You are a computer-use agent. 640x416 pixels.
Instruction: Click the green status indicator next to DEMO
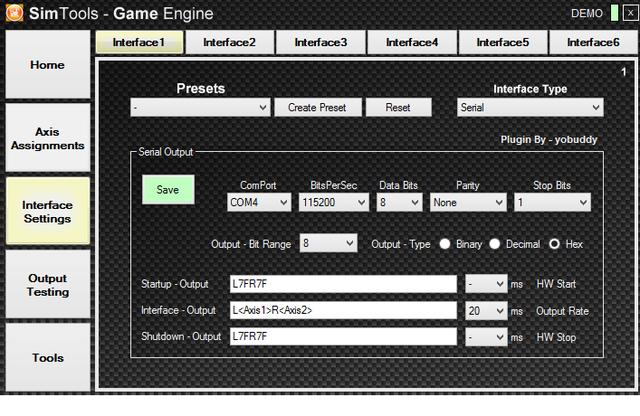(614, 13)
